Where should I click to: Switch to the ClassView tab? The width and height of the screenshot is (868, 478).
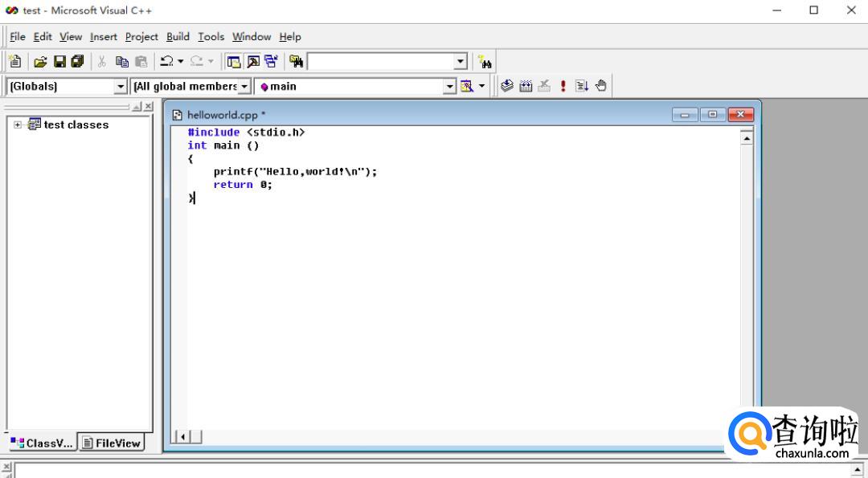pyautogui.click(x=42, y=443)
